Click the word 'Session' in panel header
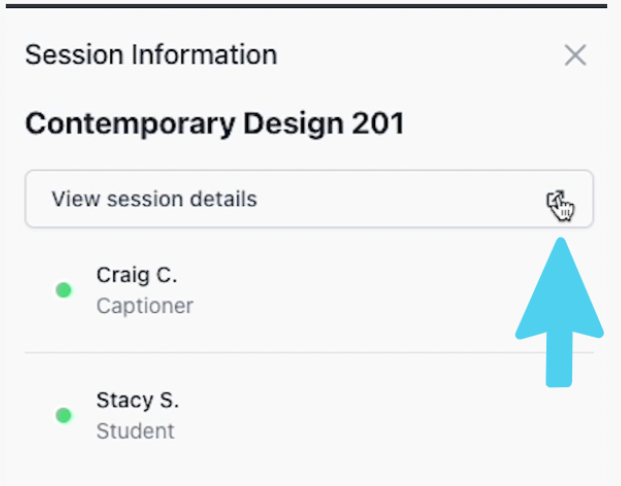The height and width of the screenshot is (486, 621). 74,55
